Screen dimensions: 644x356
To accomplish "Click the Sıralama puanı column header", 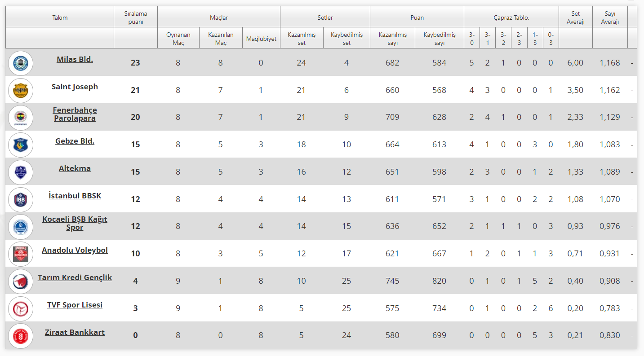I will (135, 18).
